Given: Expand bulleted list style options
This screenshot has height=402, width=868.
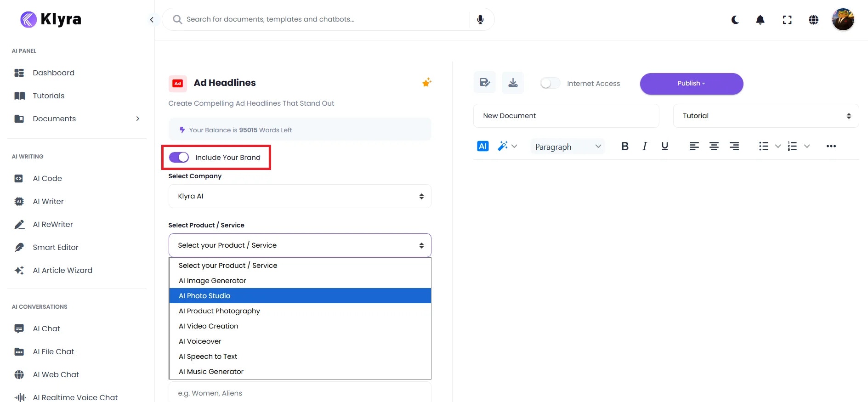Looking at the screenshot, I should coord(778,146).
